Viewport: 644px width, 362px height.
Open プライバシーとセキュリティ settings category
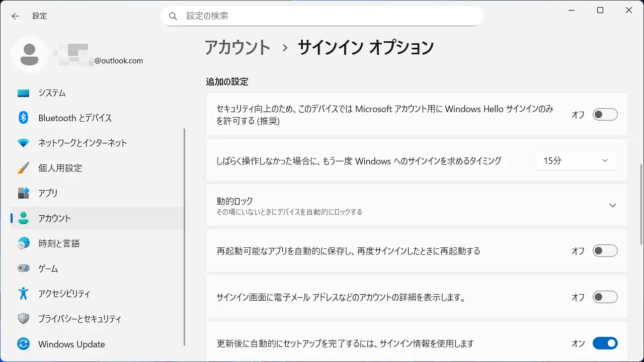pos(79,319)
